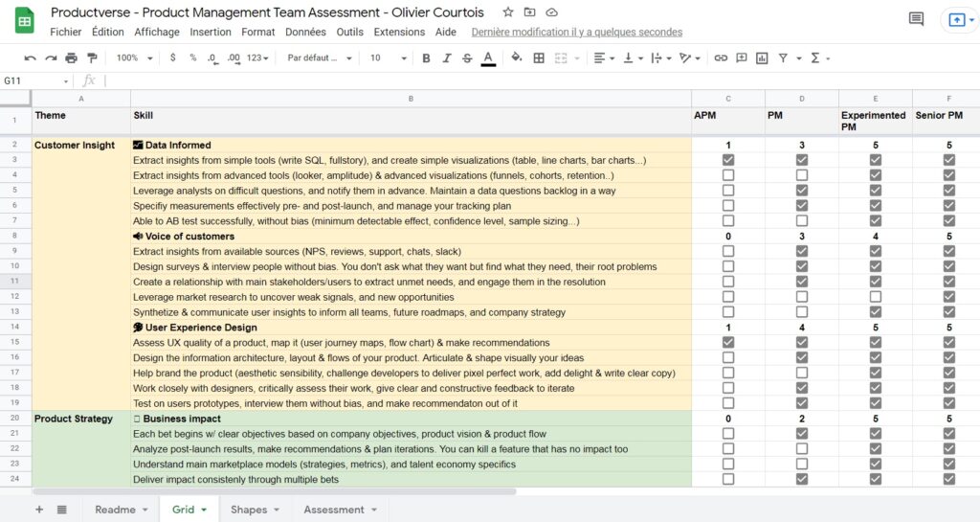
Task: Open more number formats dropdown
Action: point(257,58)
